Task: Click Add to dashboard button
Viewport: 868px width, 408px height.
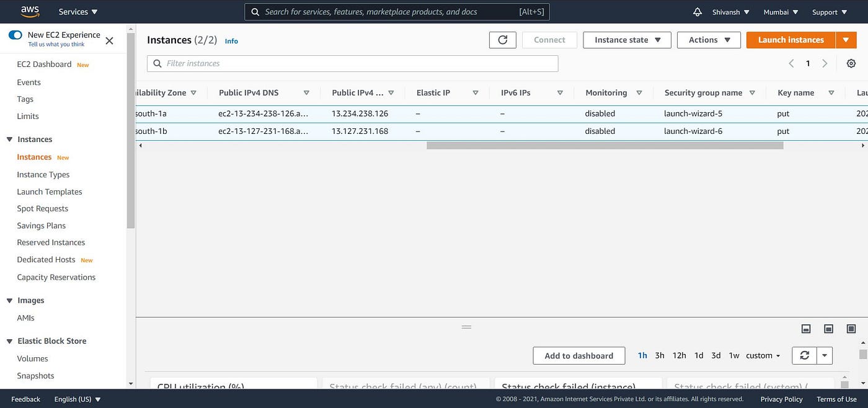Action: tap(579, 356)
